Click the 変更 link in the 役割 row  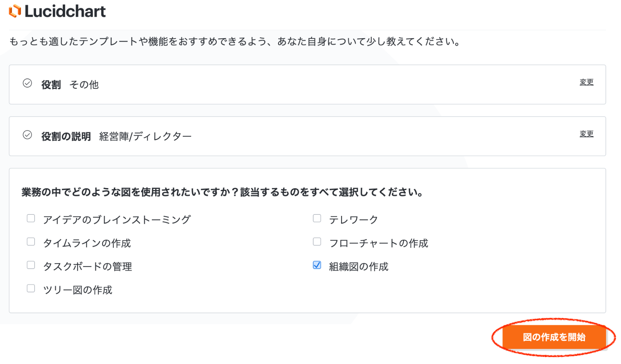click(586, 82)
